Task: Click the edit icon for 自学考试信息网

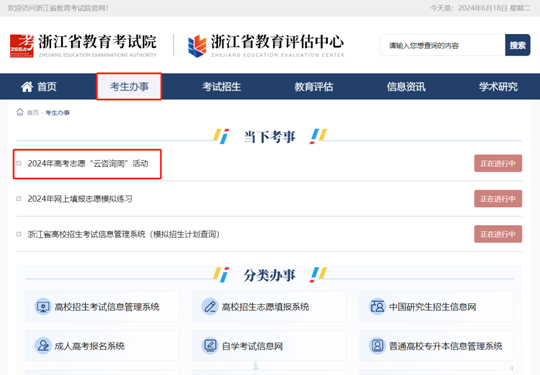Action: (210, 345)
